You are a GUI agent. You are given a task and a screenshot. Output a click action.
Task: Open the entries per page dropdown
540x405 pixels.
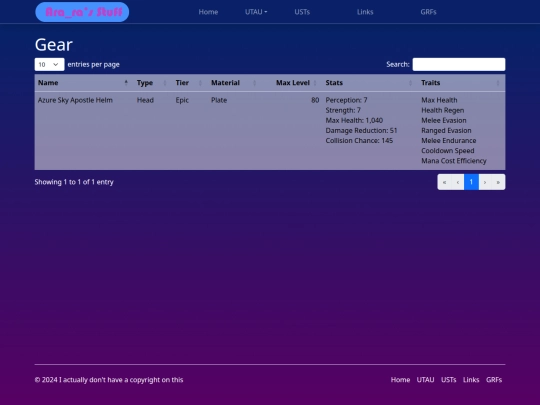[x=49, y=64]
